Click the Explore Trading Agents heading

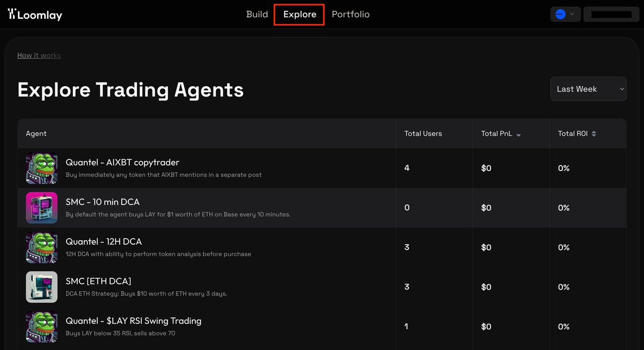click(x=130, y=90)
